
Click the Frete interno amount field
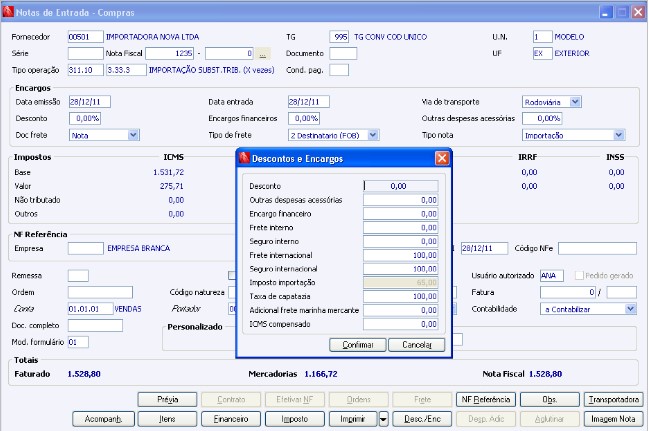point(401,227)
